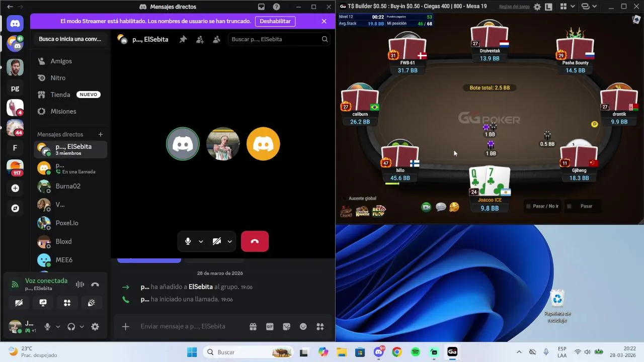This screenshot has width=644, height=362.
Task: Open Amigos in Discord sidebar
Action: pos(70,61)
